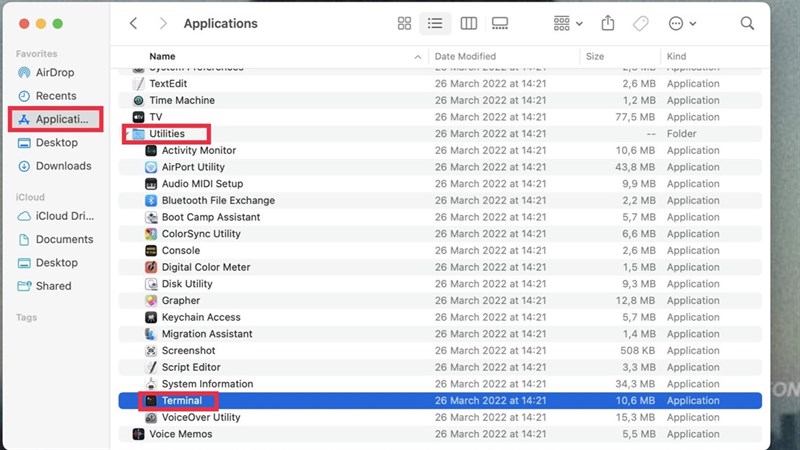Screen dimensions: 800x450
Task: Select the Console icon
Action: [151, 251]
